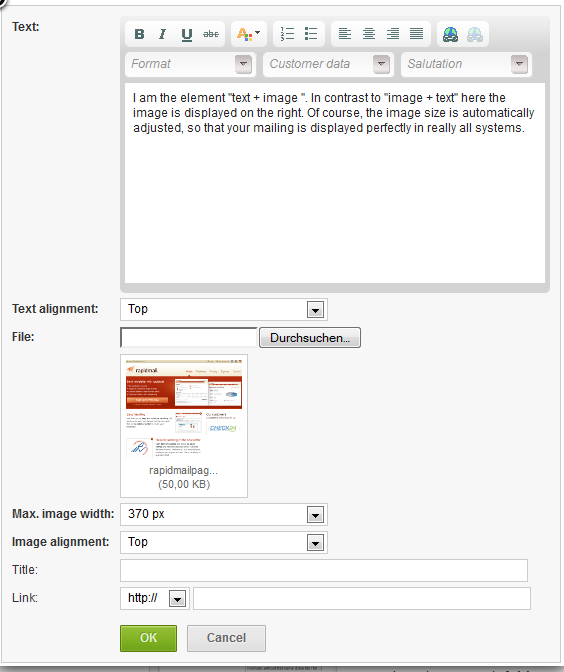Open the http:// protocol dropdown
The height and width of the screenshot is (672, 564).
coord(155,598)
